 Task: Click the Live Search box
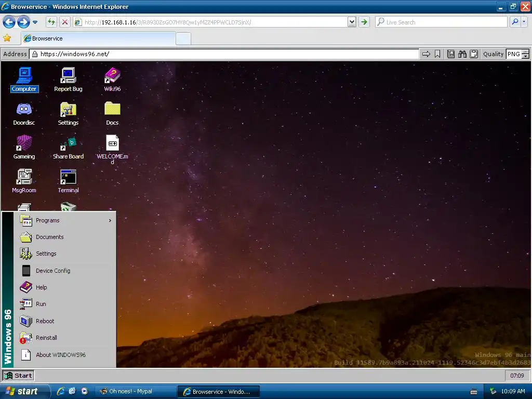coord(441,22)
